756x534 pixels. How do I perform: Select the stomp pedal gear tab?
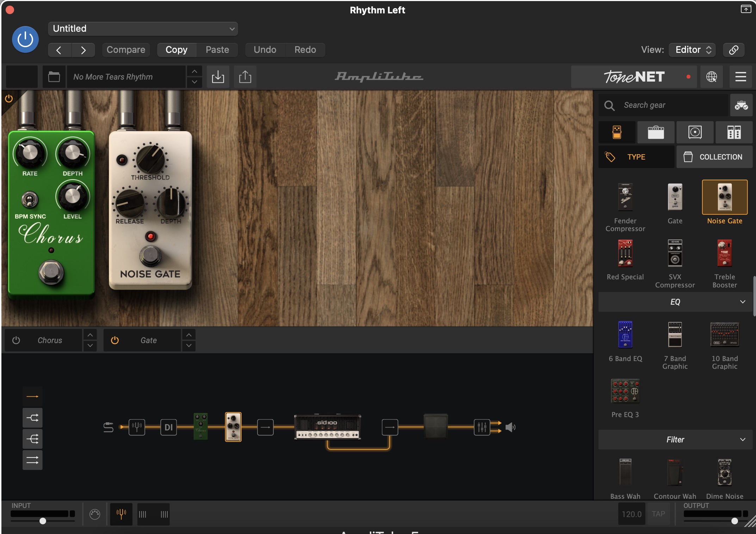[617, 132]
